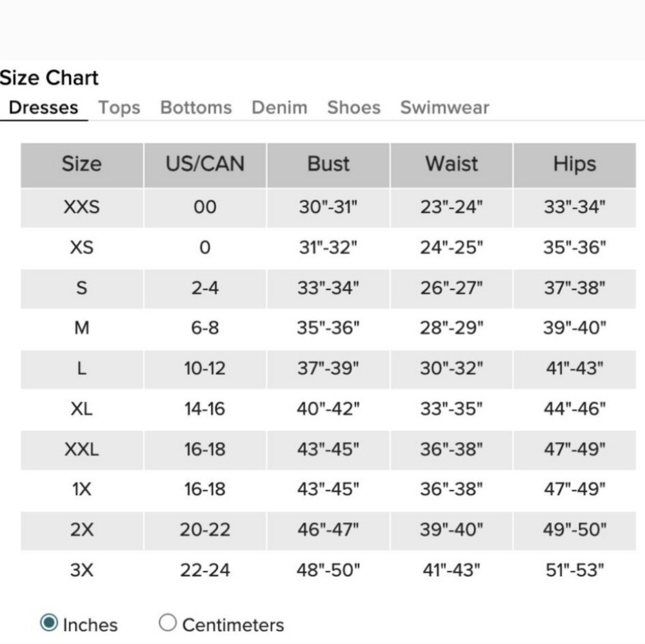Screen dimensions: 645x644
Task: Switch to the Tops tab
Action: coord(119,107)
